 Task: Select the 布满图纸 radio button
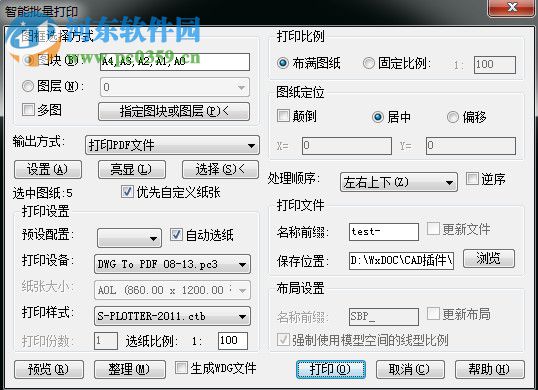pos(283,63)
